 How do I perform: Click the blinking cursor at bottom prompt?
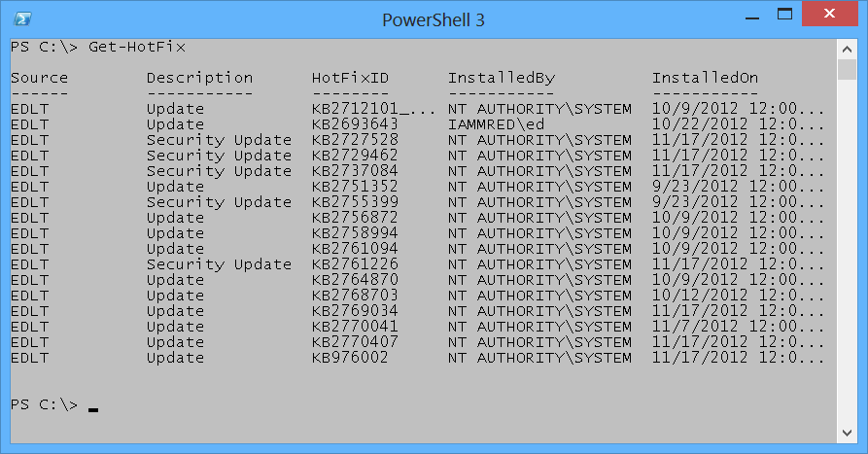coord(93,409)
